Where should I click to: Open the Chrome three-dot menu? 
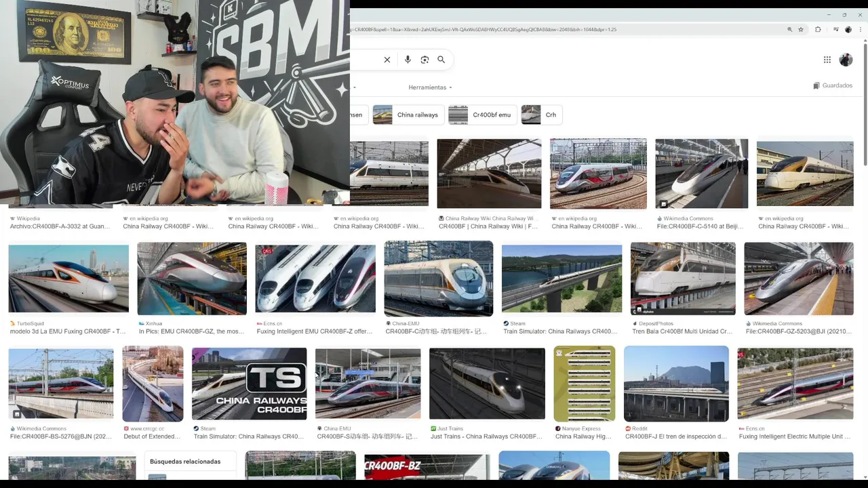coord(859,30)
